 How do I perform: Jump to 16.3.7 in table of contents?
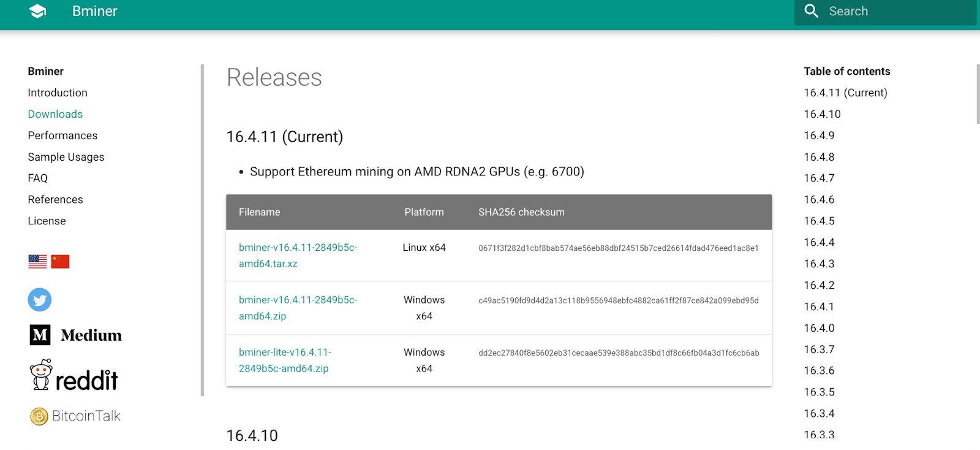point(819,349)
